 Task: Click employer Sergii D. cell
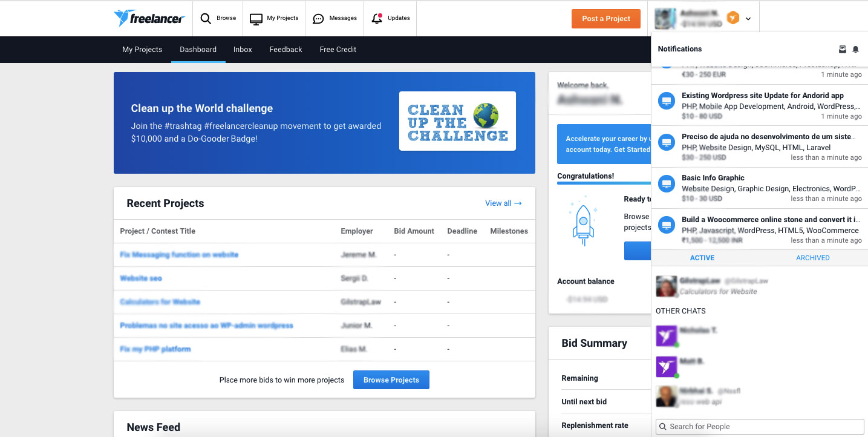click(354, 278)
